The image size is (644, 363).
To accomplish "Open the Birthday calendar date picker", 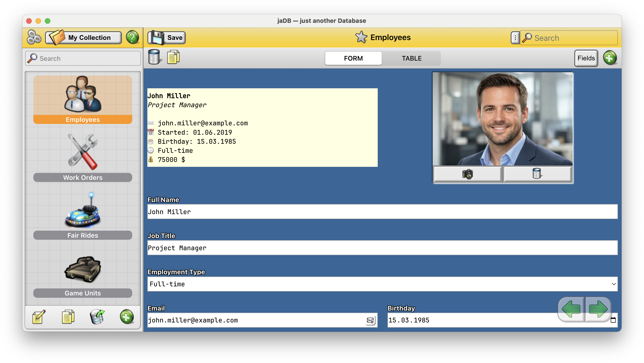I will point(613,320).
